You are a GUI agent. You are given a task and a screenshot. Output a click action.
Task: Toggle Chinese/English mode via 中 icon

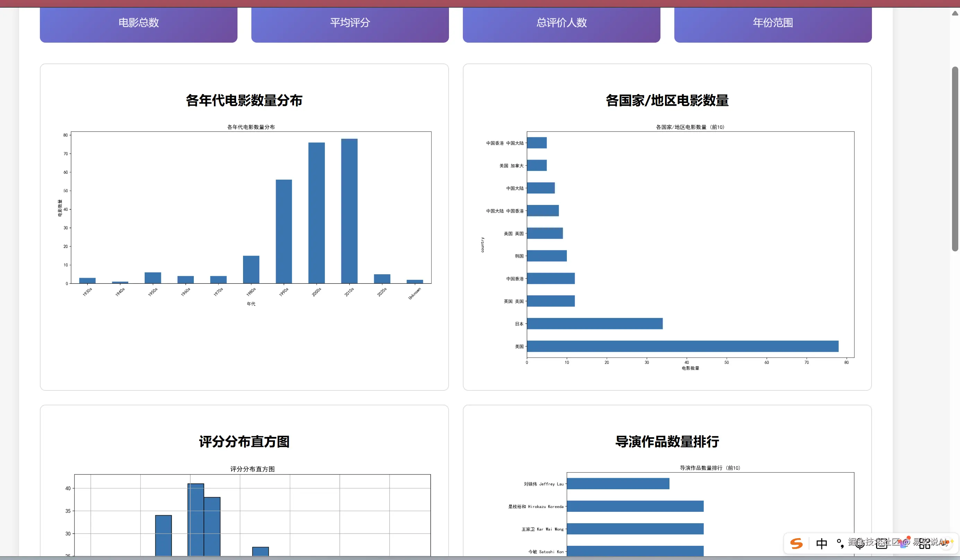pyautogui.click(x=821, y=544)
